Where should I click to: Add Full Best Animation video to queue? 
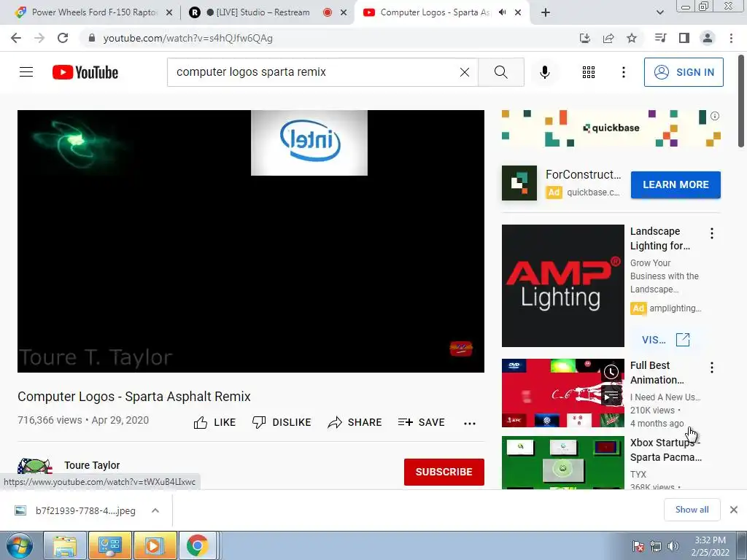[x=611, y=396]
